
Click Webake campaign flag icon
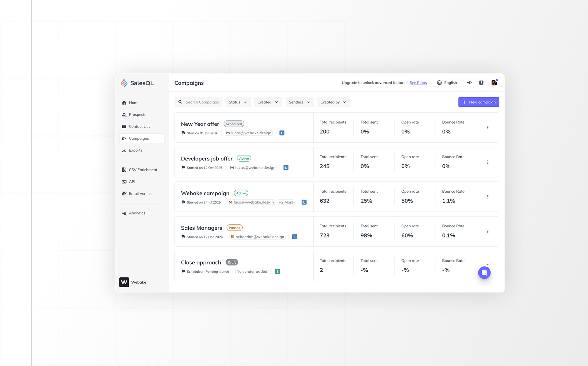click(x=183, y=202)
